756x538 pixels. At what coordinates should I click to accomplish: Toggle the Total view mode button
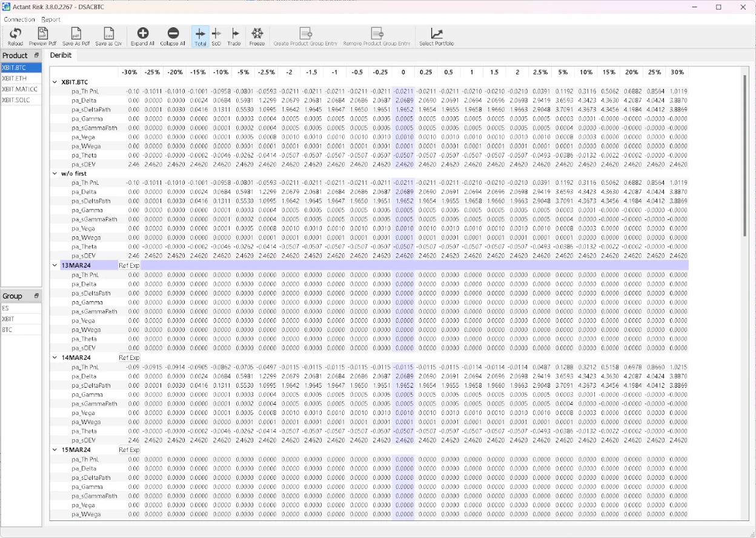point(200,36)
